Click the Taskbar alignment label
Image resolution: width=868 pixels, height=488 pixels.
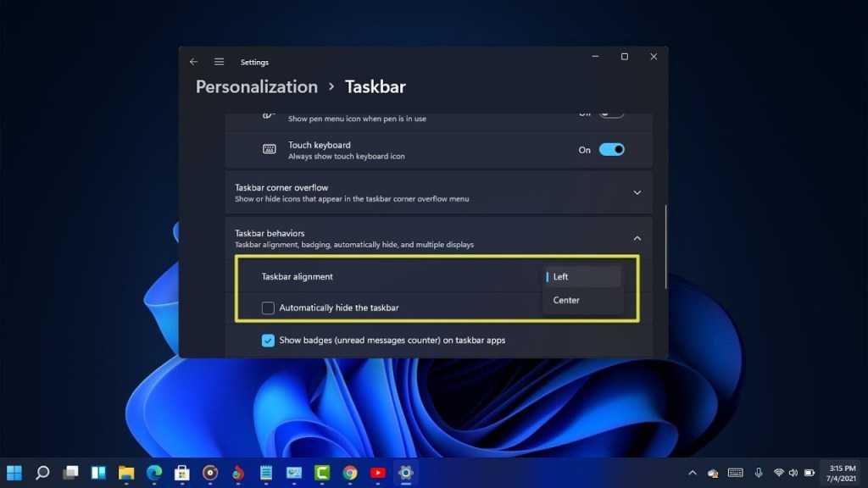coord(298,277)
